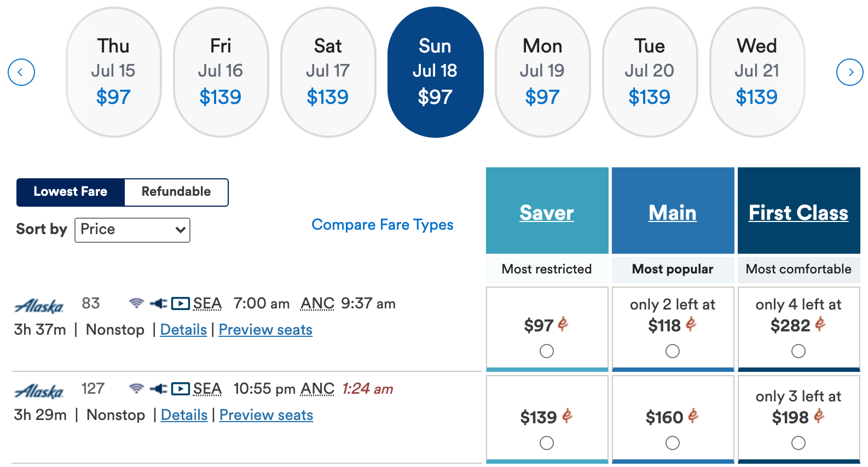Click the Wi-Fi icon on flight 83
The height and width of the screenshot is (467, 868).
tap(136, 303)
